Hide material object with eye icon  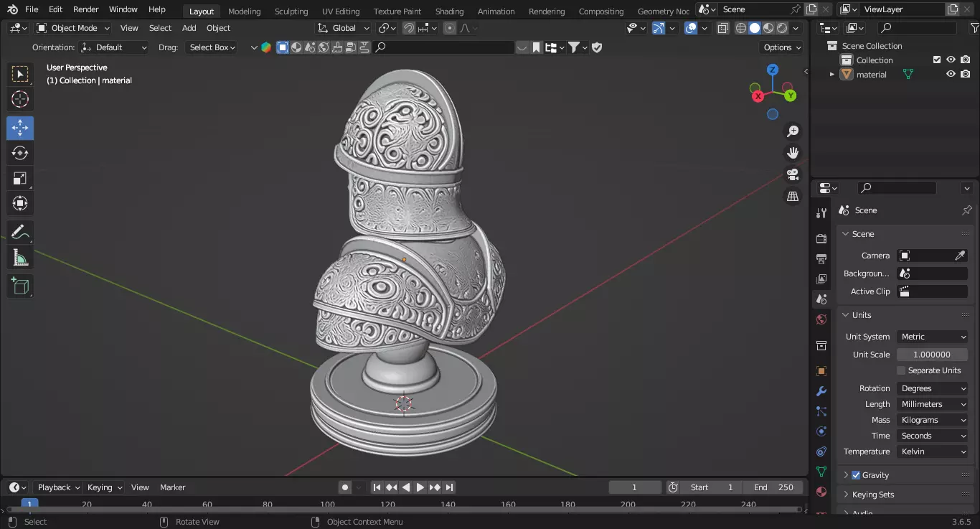(951, 74)
